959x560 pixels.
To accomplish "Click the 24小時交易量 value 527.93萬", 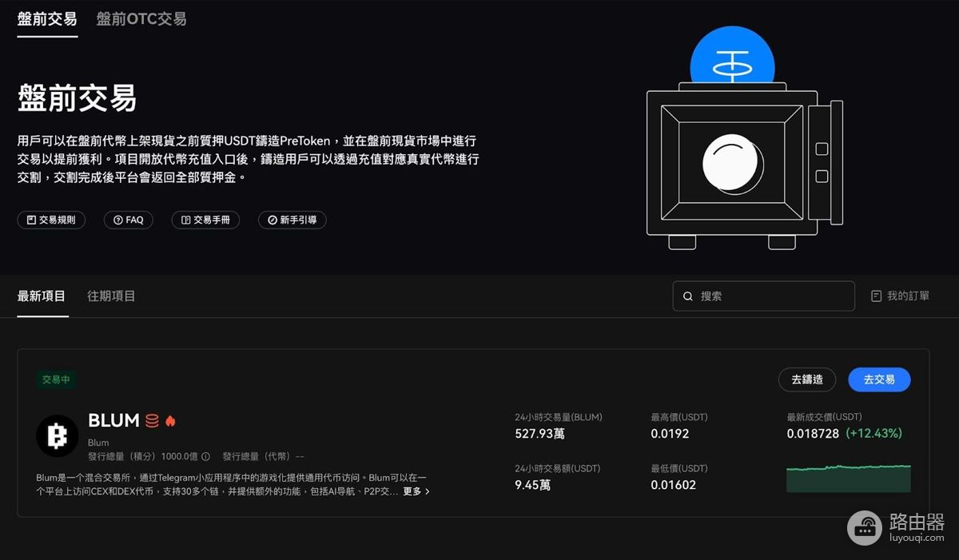I will (541, 434).
